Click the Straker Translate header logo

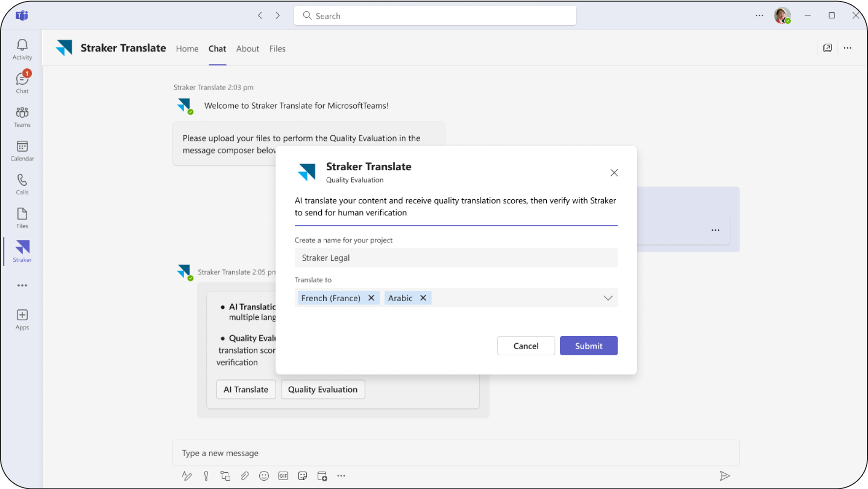point(64,48)
